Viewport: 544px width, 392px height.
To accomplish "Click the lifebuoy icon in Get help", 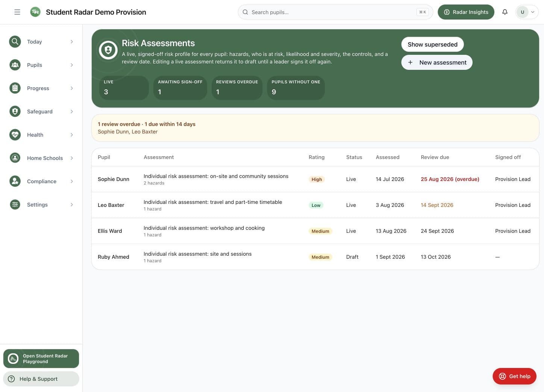I will coord(502,376).
